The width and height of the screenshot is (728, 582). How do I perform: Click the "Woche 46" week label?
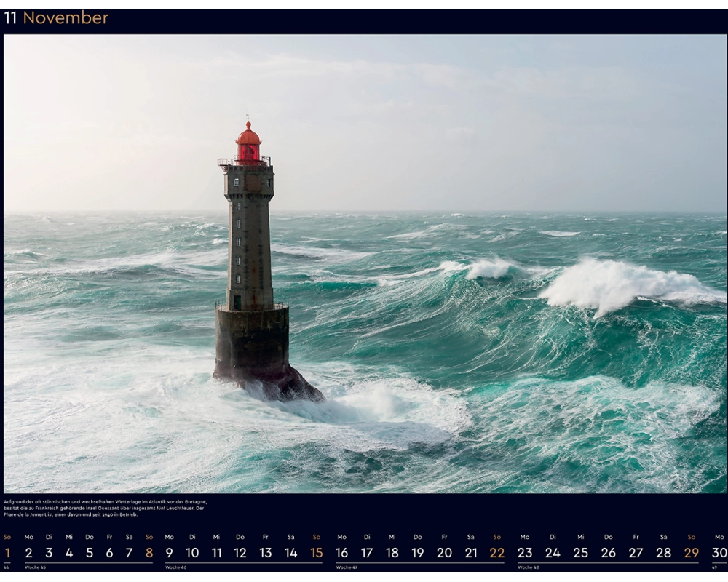tap(175, 567)
